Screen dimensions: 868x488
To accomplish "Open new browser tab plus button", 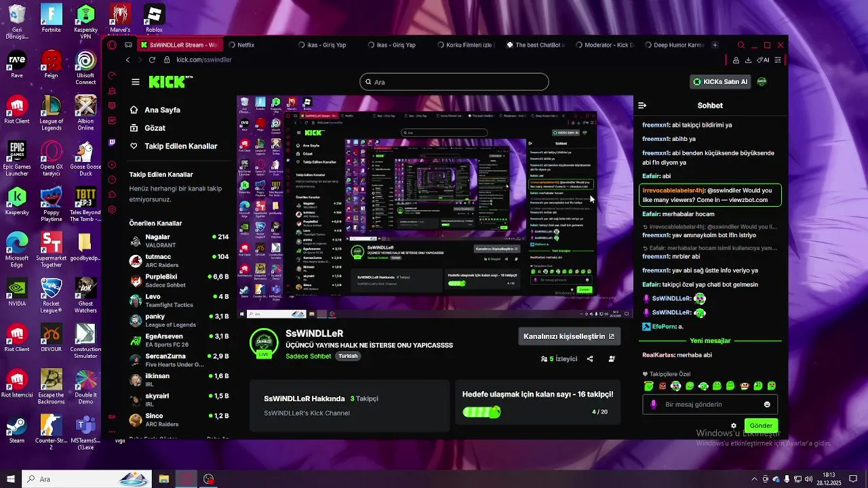I will [714, 45].
